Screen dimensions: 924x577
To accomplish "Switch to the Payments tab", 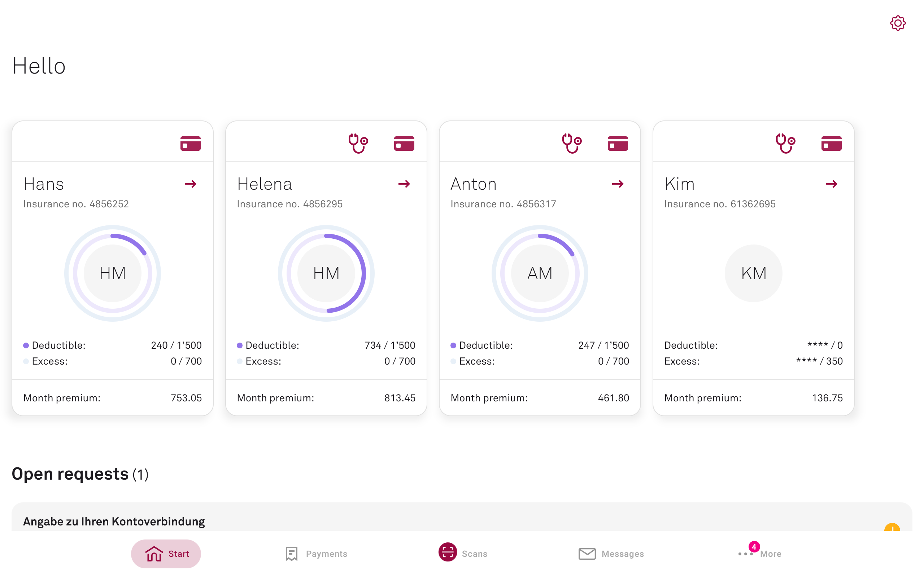I will click(316, 553).
